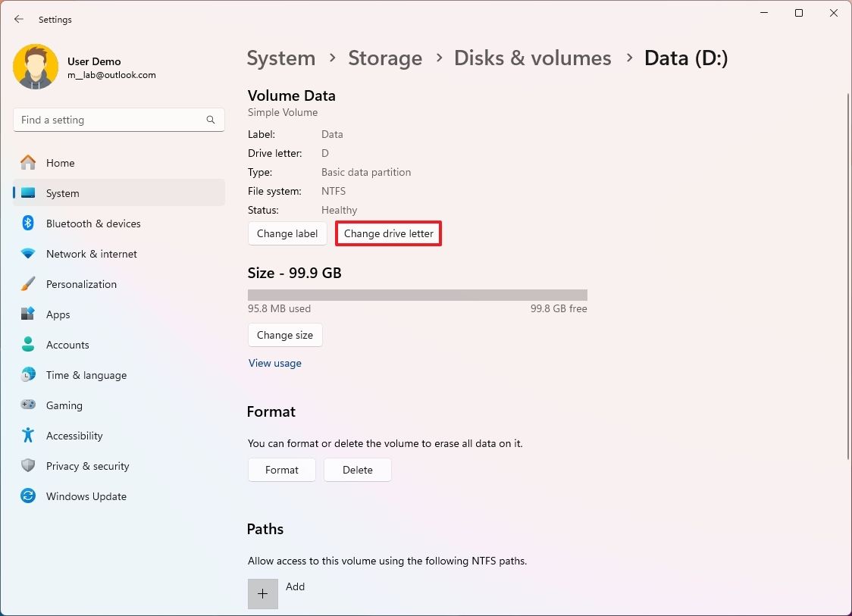Select the Gaming icon in sidebar
Viewport: 852px width, 616px height.
[x=29, y=405]
